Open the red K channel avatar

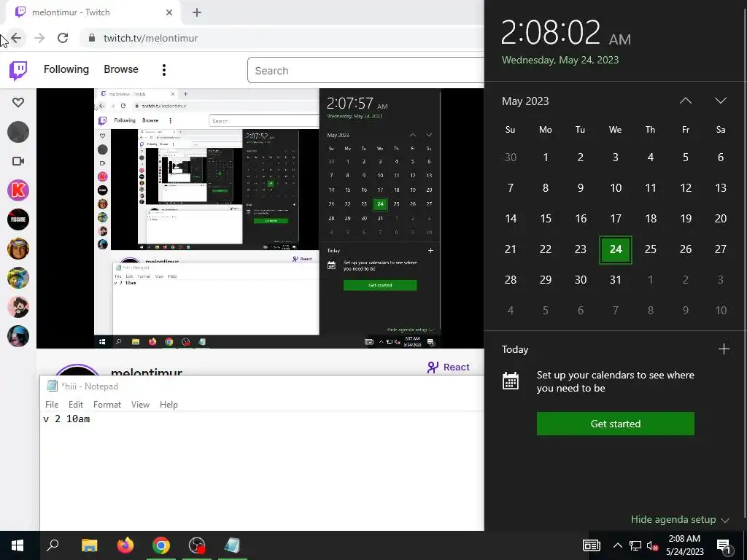click(18, 190)
